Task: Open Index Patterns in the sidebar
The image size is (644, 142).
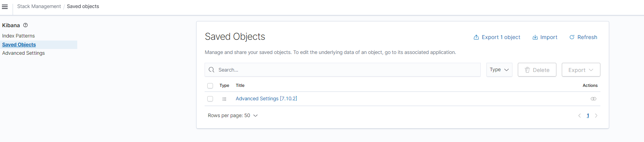Action: (x=18, y=36)
